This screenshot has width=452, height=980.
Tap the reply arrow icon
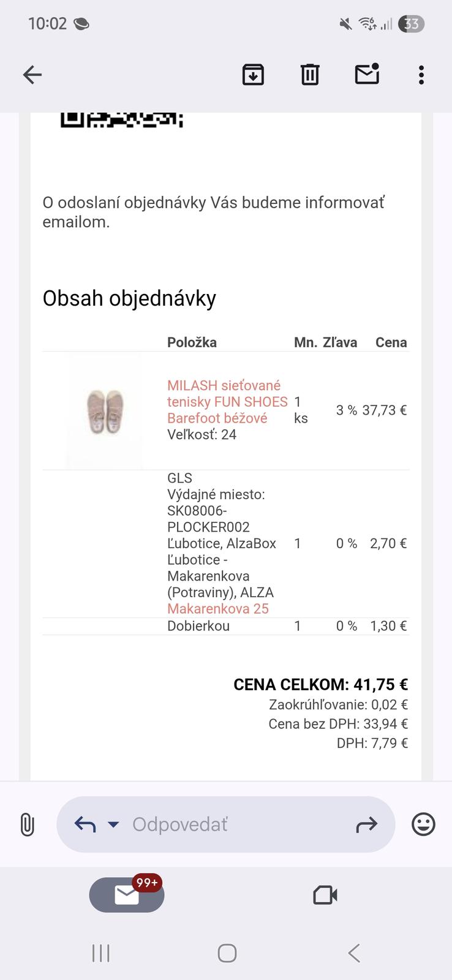coord(85,824)
